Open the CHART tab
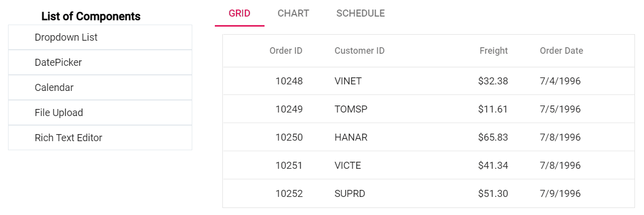Screen dimensions: 644x215 [x=293, y=14]
